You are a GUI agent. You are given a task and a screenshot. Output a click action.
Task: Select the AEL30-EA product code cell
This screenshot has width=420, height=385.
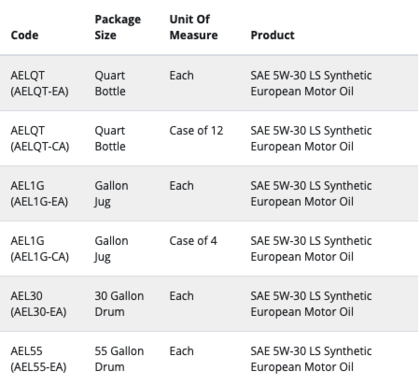39,304
